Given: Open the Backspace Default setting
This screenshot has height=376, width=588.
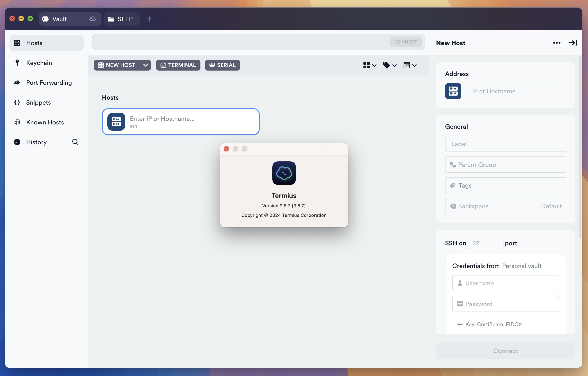Looking at the screenshot, I should pos(505,206).
